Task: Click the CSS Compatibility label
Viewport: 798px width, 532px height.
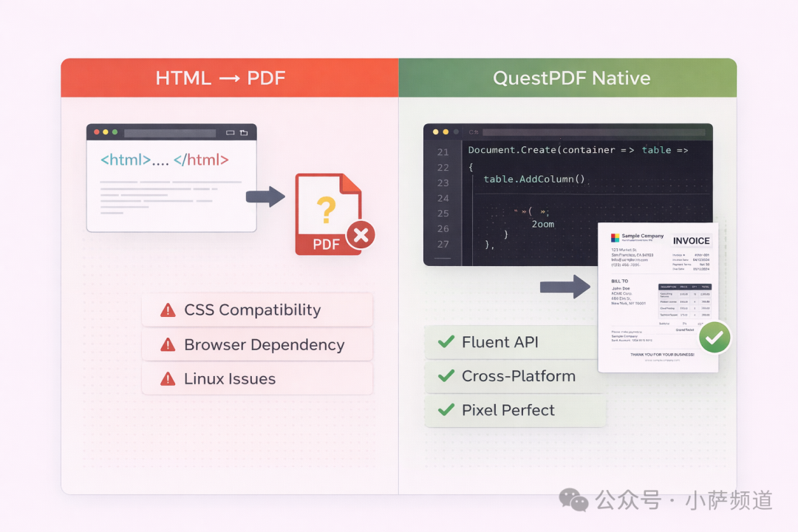Action: pyautogui.click(x=253, y=310)
